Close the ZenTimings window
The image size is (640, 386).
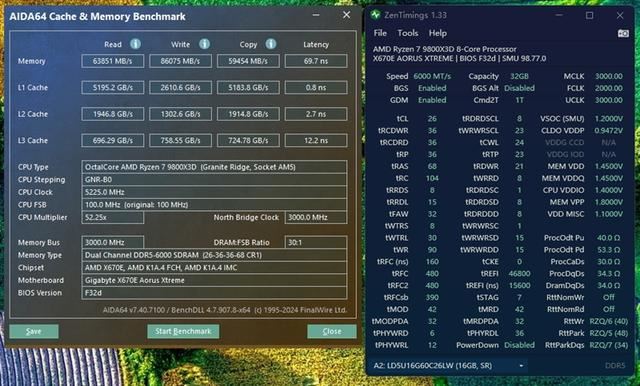(x=620, y=15)
